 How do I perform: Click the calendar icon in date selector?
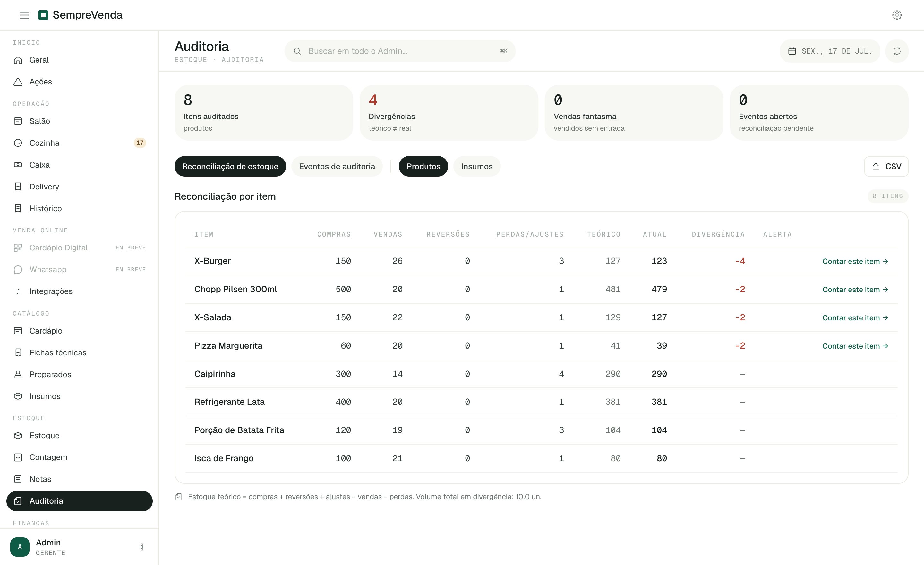(791, 51)
